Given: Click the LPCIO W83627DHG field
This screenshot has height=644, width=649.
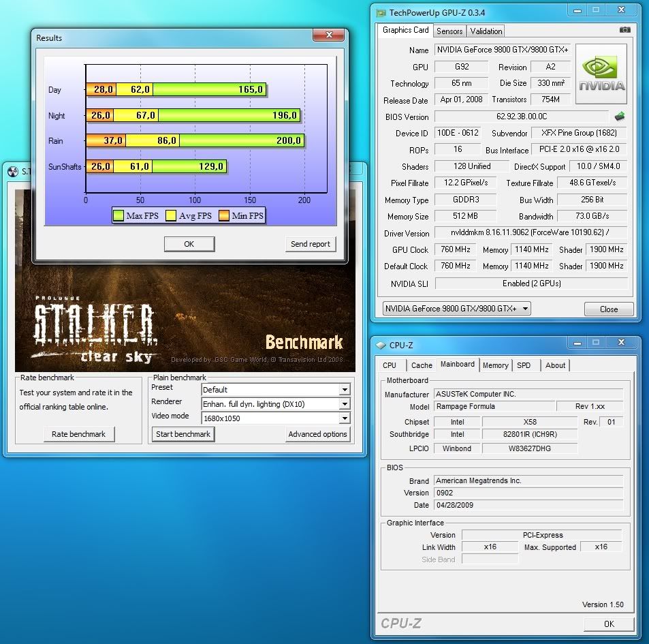Looking at the screenshot, I should [530, 448].
